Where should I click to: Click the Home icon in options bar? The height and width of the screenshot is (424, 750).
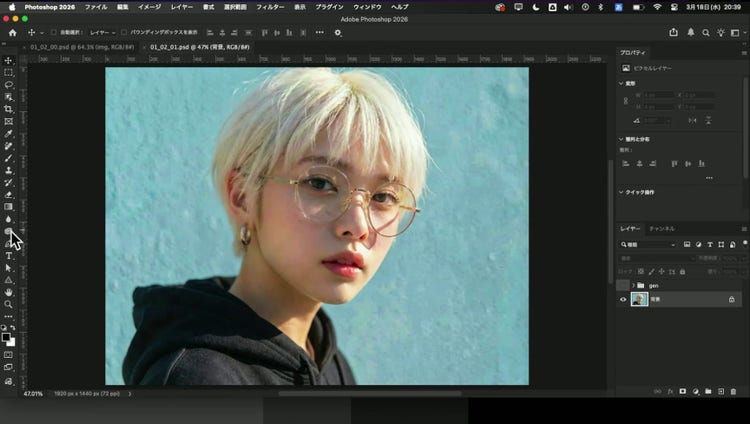(x=12, y=32)
